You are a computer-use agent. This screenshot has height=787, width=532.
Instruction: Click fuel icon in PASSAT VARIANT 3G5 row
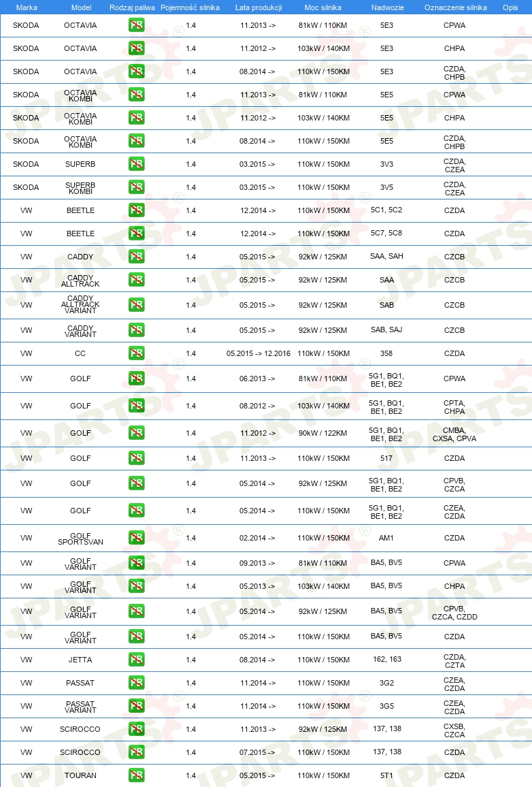point(136,706)
